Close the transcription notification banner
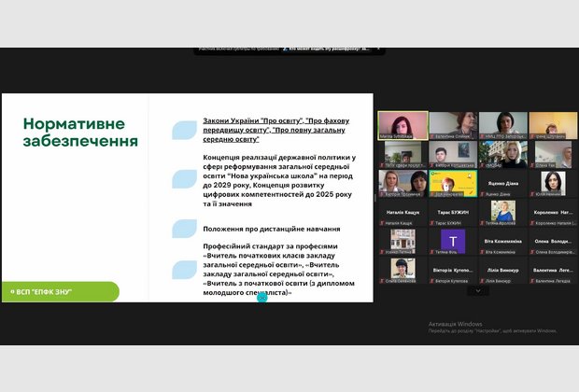The height and width of the screenshot is (392, 579). click(379, 50)
